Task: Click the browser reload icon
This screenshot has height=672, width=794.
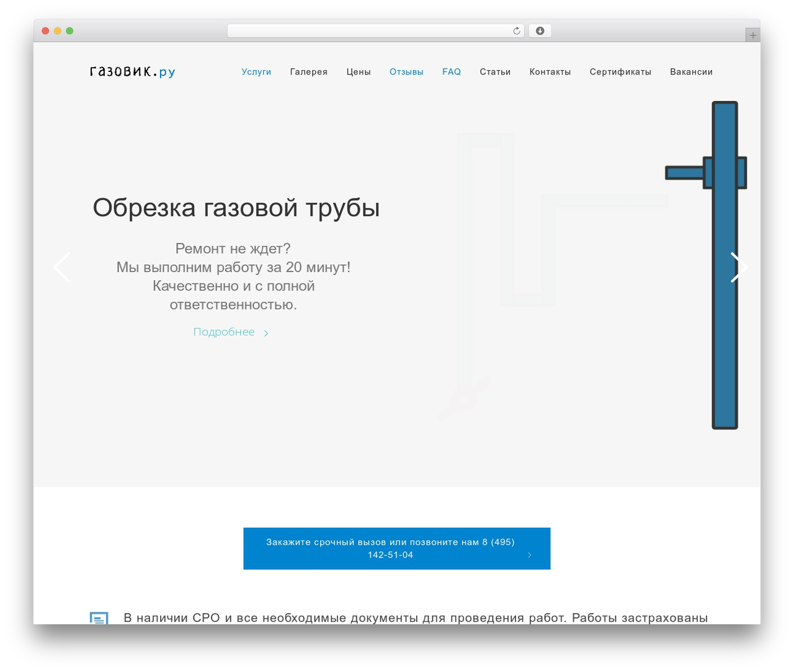Action: 516,31
